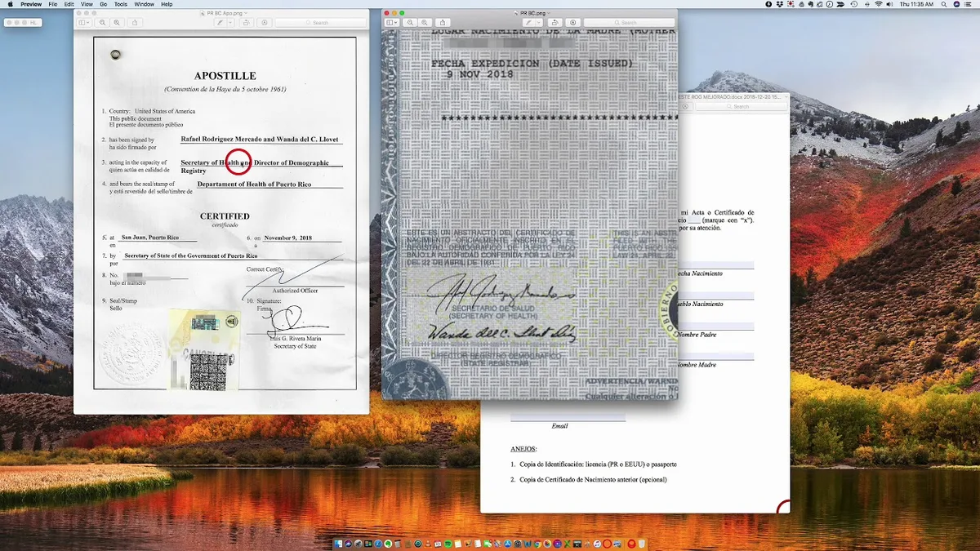Click the "APOSTILLE" heading in the document
The width and height of the screenshot is (980, 551).
[225, 75]
